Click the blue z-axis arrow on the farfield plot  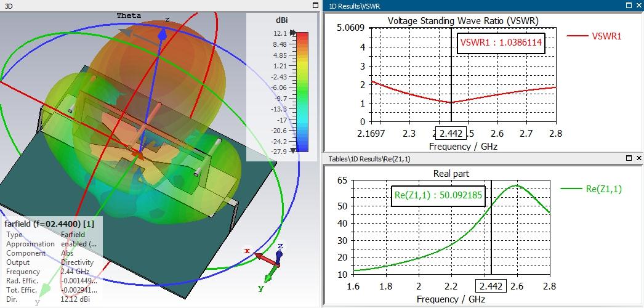(x=163, y=34)
